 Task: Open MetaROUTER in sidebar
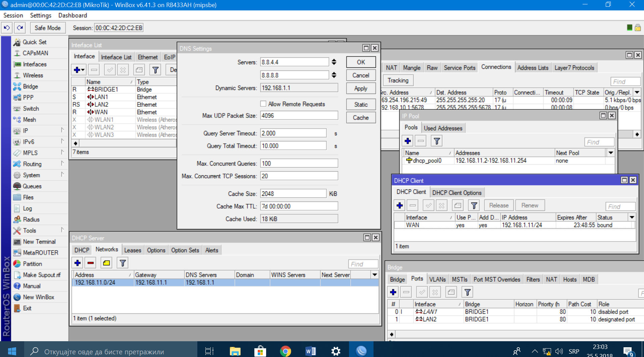(40, 253)
